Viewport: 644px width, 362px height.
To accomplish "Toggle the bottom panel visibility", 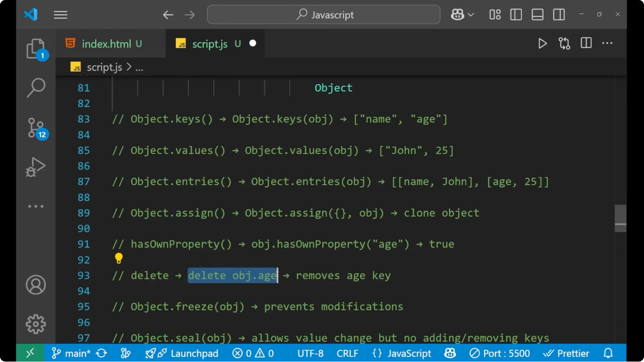I will click(x=537, y=14).
